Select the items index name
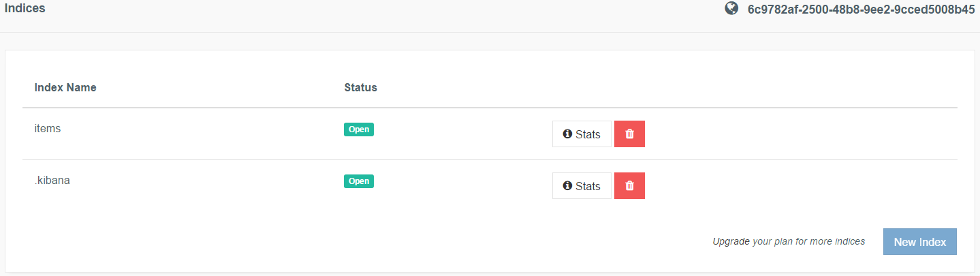Viewport: 980px width, 276px height. 48,128
